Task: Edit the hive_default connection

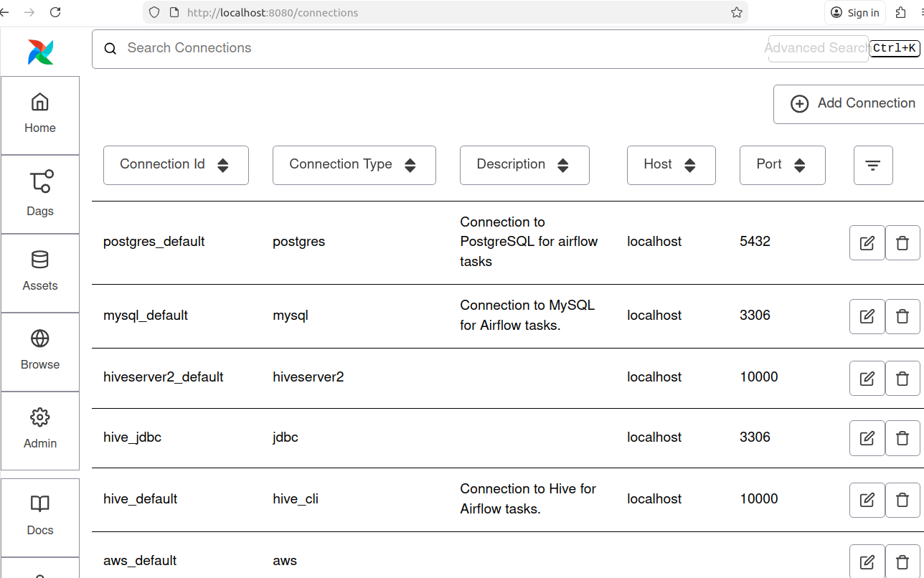Action: [x=867, y=500]
